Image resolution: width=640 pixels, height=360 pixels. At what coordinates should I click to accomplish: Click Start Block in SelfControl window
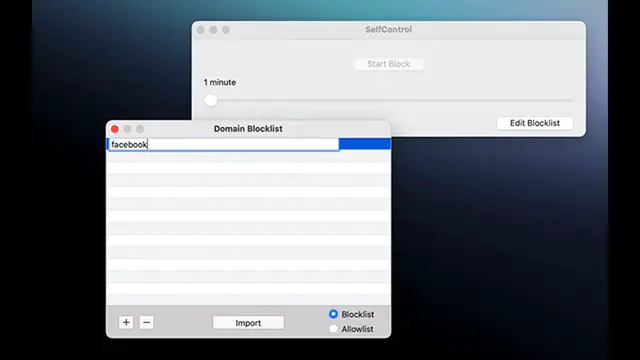pyautogui.click(x=389, y=64)
